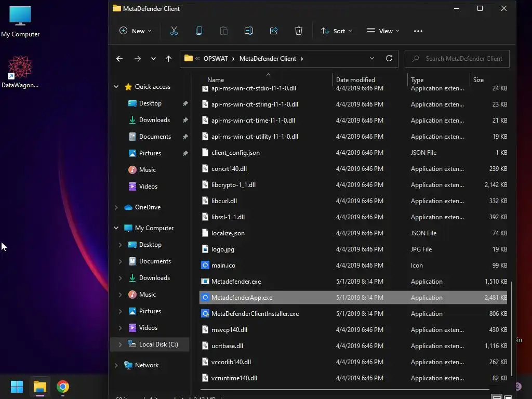Click the Copy icon in toolbar
The height and width of the screenshot is (399, 532).
[199, 31]
